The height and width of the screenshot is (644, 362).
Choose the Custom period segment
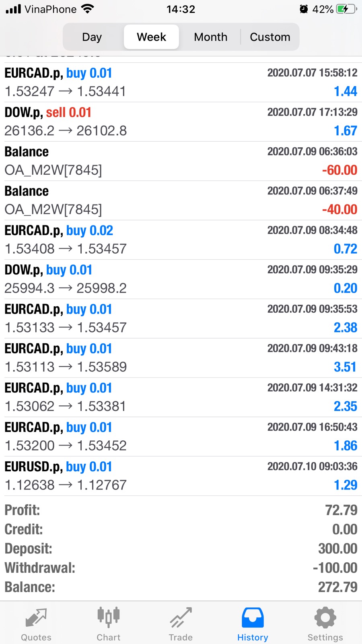pyautogui.click(x=270, y=37)
